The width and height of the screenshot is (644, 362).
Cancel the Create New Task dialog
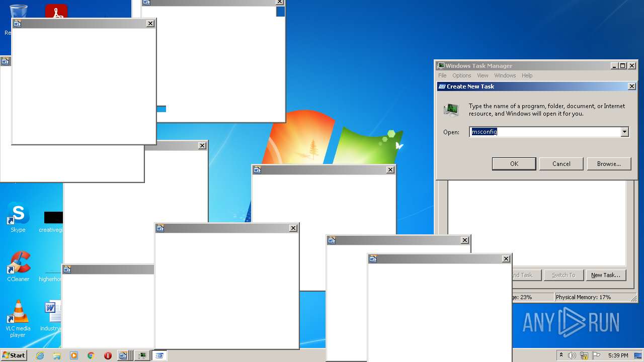(x=561, y=163)
